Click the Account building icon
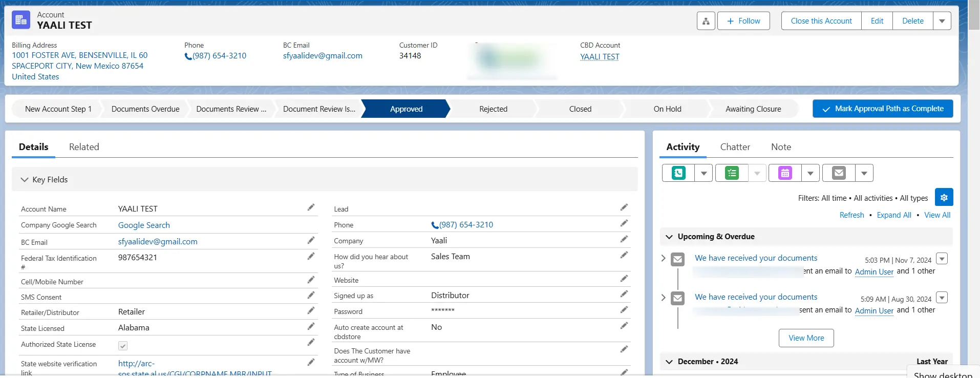This screenshot has height=378, width=980. pyautogui.click(x=21, y=20)
